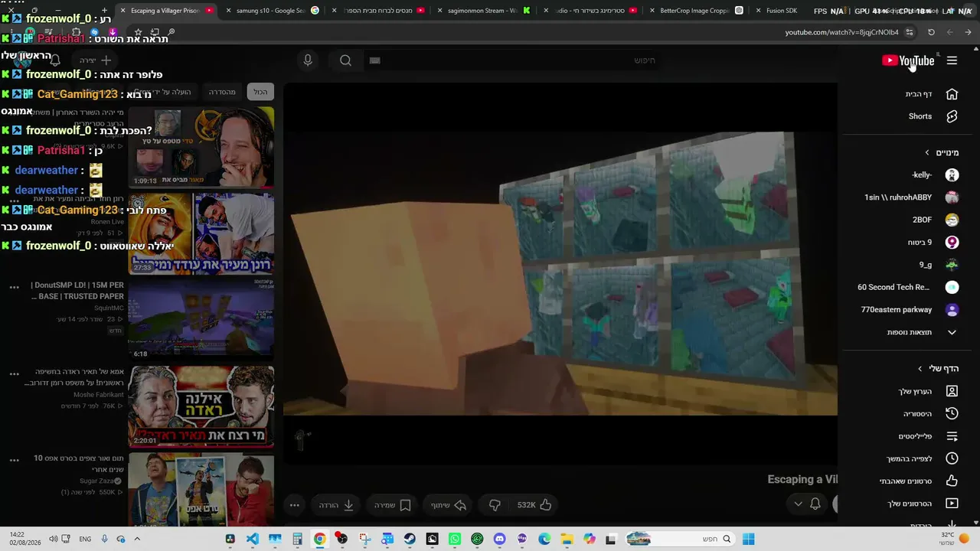Open the more actions menu under video
Image resolution: width=980 pixels, height=551 pixels.
(294, 505)
